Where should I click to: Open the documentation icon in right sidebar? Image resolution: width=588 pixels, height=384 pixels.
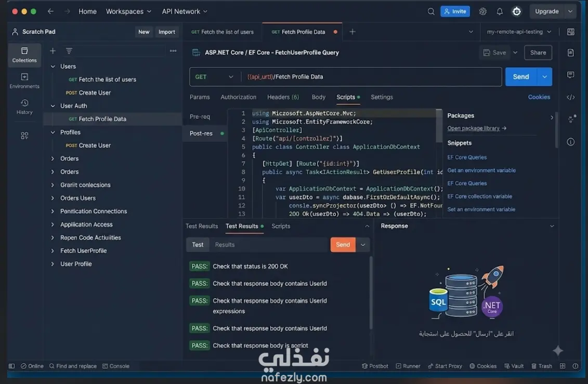(x=570, y=53)
